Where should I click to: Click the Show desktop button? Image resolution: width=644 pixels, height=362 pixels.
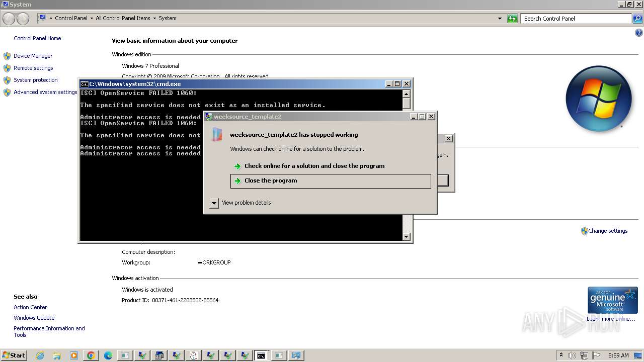638,355
